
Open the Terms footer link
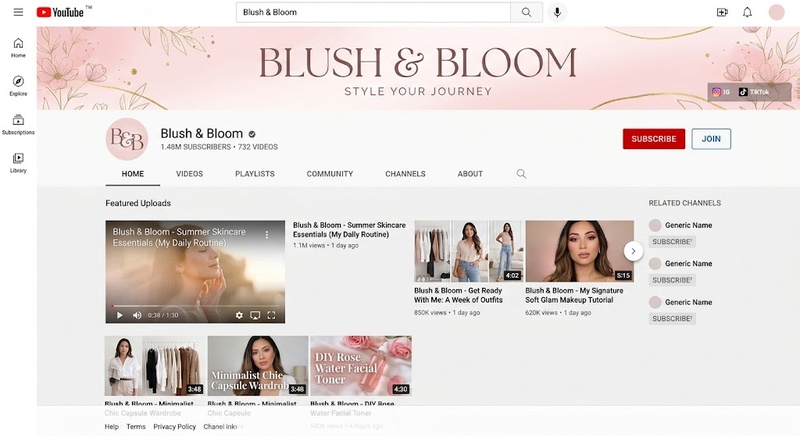point(136,427)
